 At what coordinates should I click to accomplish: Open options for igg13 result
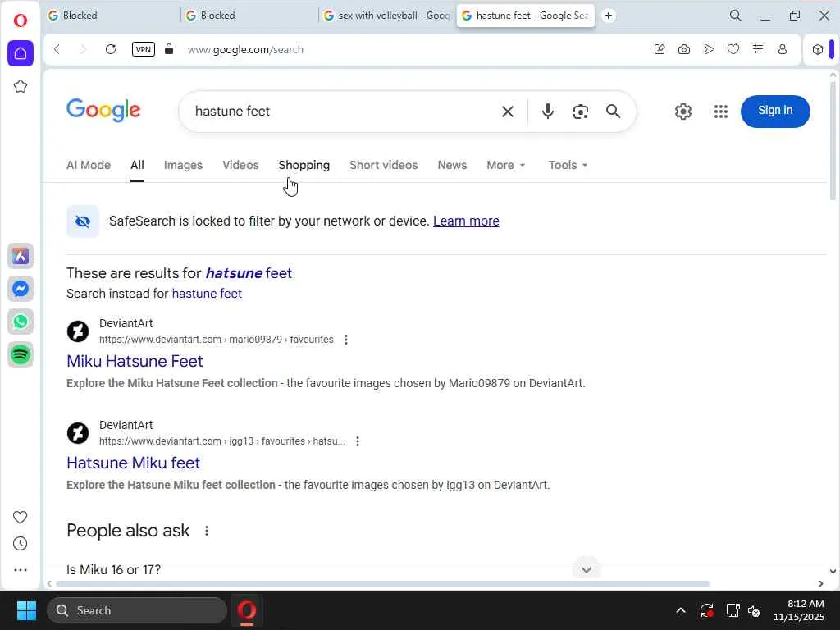(x=358, y=441)
